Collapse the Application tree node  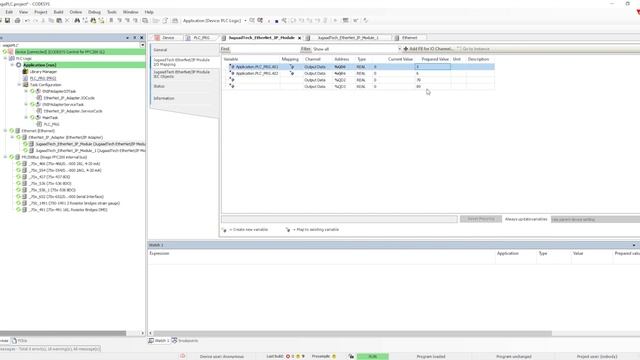pyautogui.click(x=12, y=65)
